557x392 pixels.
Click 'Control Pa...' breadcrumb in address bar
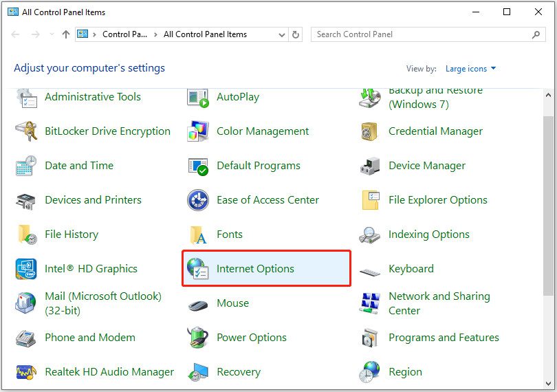124,34
